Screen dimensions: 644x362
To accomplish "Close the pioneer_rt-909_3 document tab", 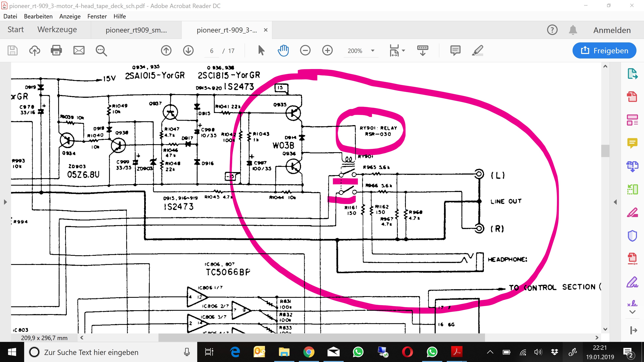I will (x=266, y=30).
